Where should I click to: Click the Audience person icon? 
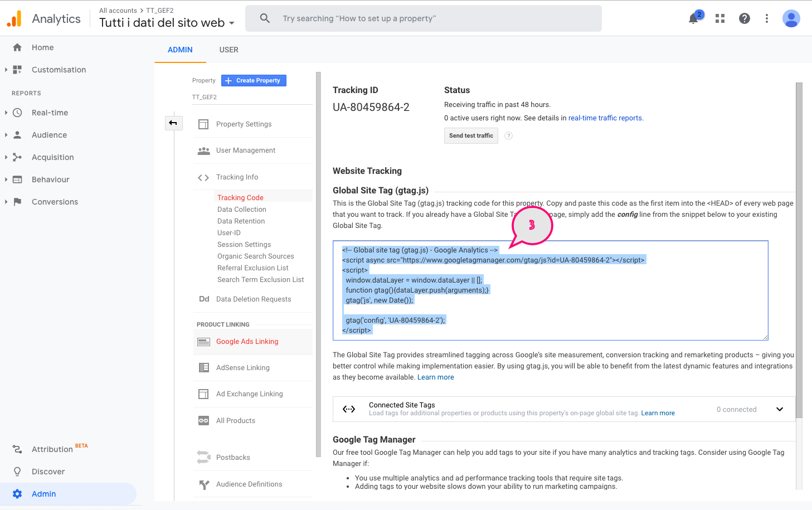click(17, 135)
